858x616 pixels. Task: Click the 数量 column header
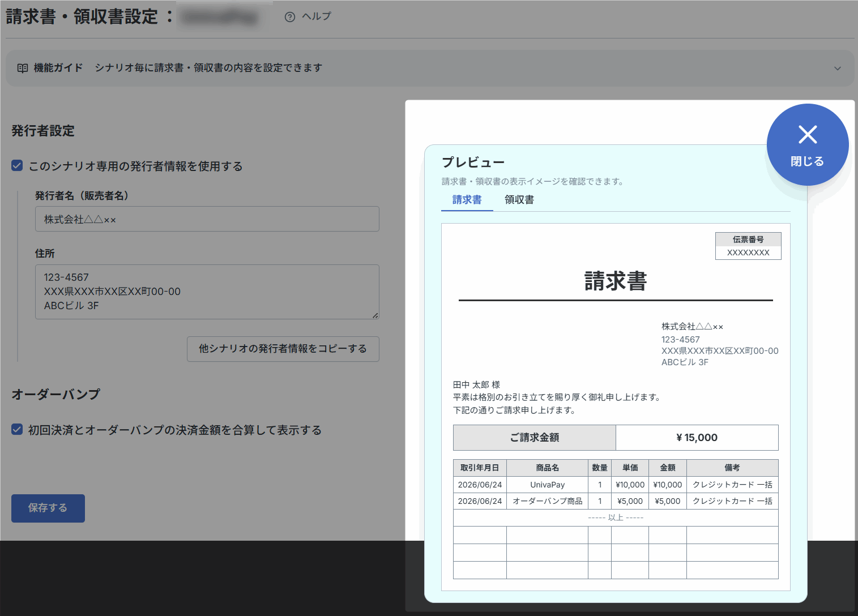point(600,468)
